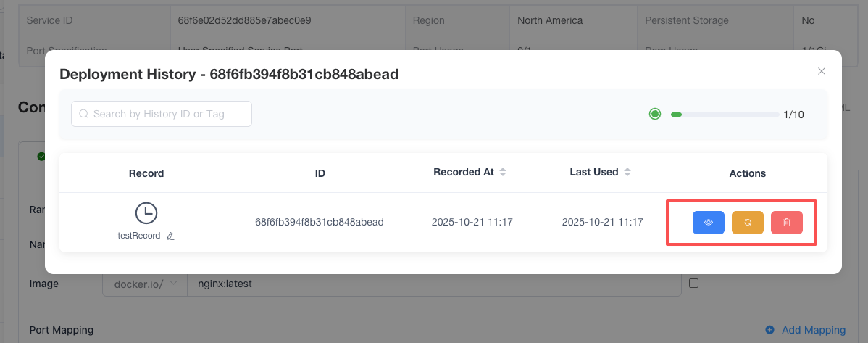
Task: Click the Actions column header
Action: 747,173
